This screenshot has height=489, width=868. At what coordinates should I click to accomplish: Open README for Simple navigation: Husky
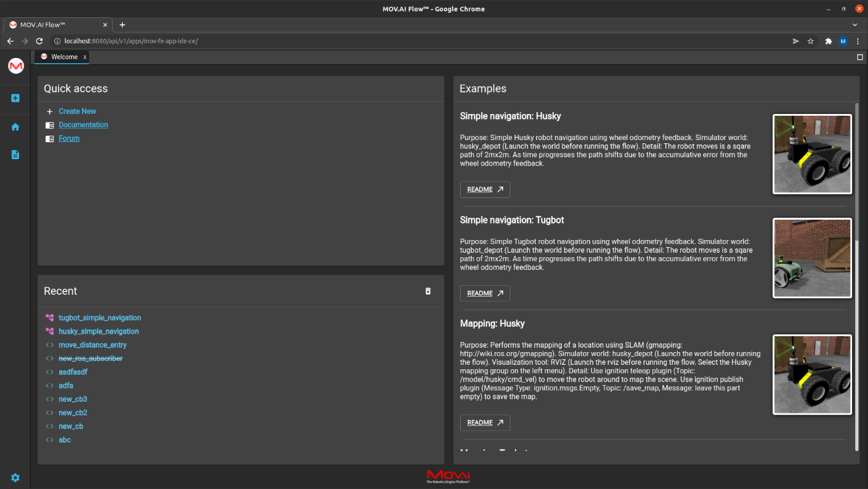tap(485, 190)
